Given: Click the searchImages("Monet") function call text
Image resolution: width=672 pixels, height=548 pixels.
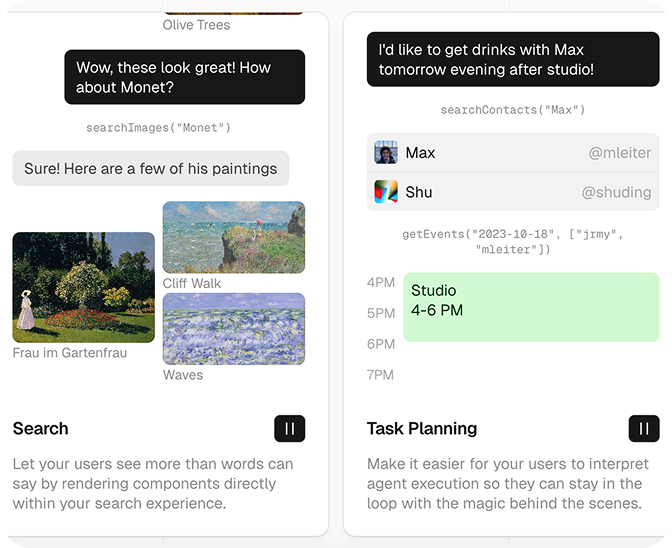Looking at the screenshot, I should point(159,128).
